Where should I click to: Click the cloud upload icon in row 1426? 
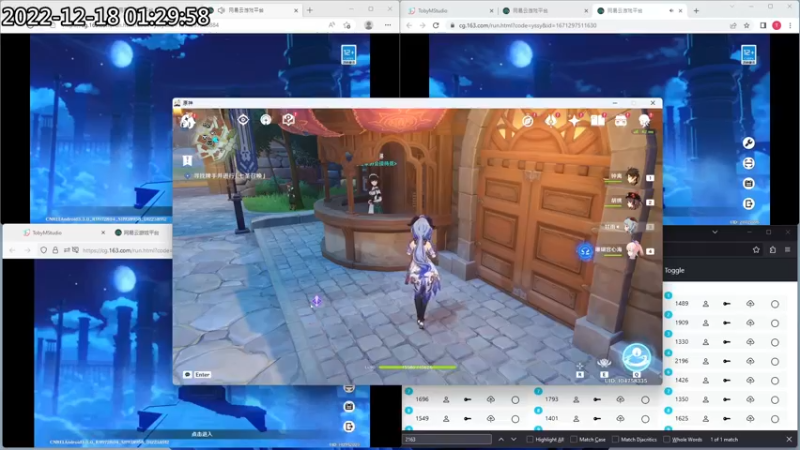[x=750, y=380]
